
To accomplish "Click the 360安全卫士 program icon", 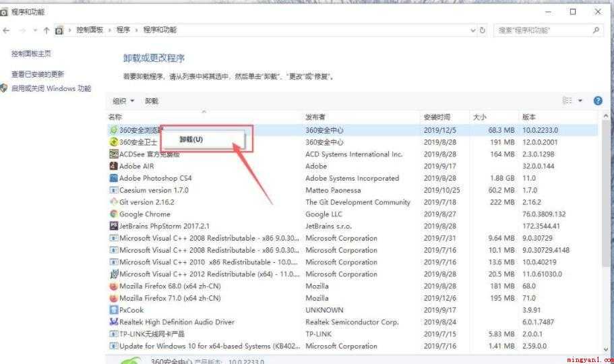I will click(113, 142).
